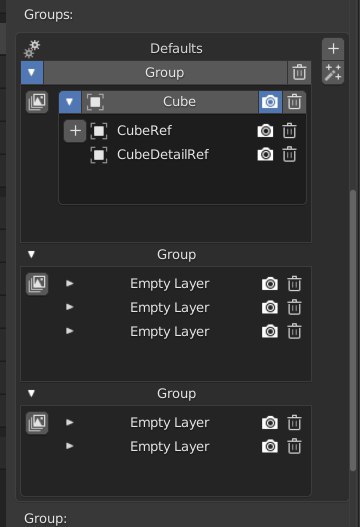
Task: Expand second Empty Layer in middle Group
Action: coord(70,307)
